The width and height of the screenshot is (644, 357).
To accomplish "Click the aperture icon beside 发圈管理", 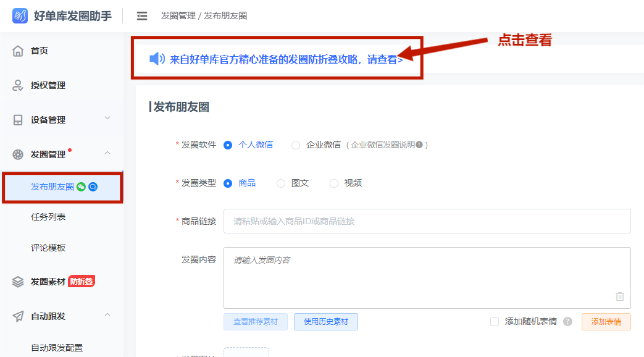I will (18, 154).
